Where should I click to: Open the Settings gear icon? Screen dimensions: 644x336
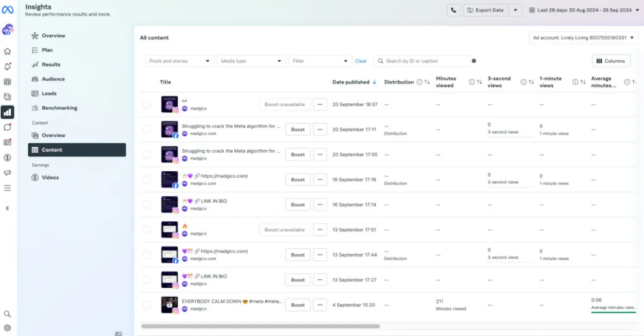coord(7,328)
